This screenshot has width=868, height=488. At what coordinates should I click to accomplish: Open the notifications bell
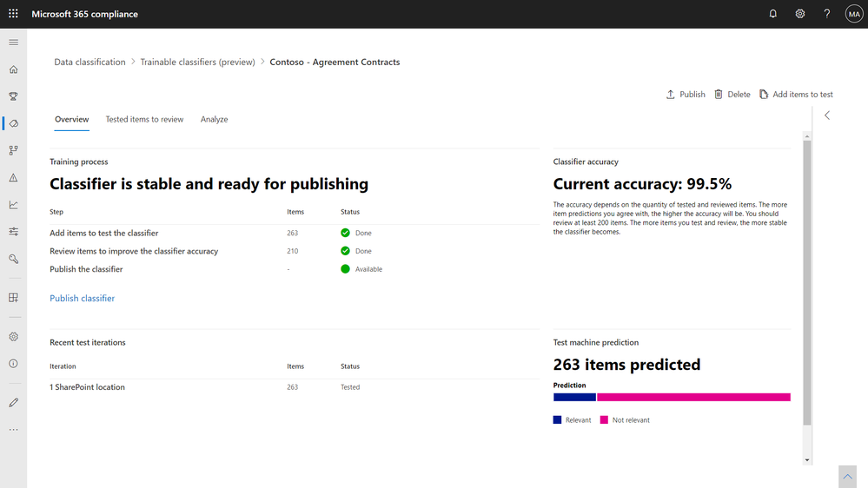pyautogui.click(x=772, y=14)
